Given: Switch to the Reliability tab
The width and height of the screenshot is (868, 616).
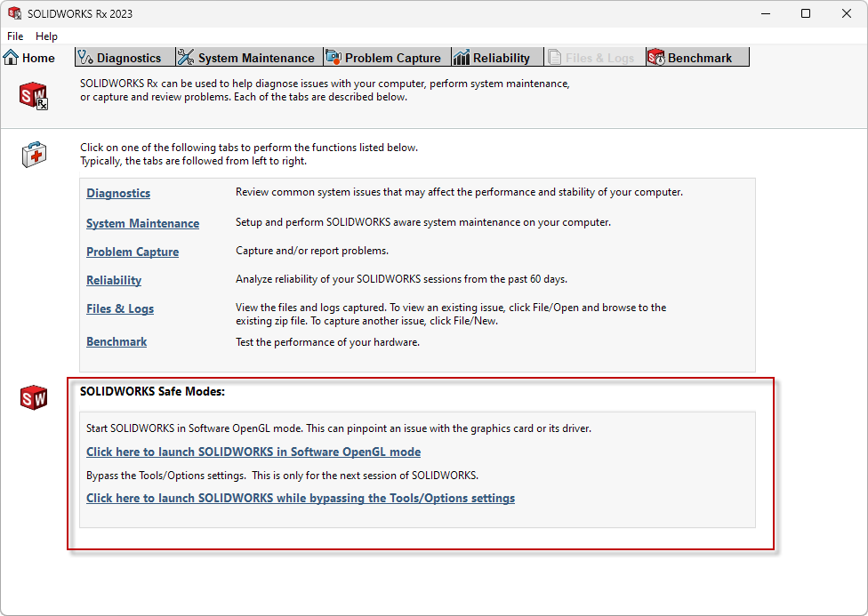Looking at the screenshot, I should (495, 57).
